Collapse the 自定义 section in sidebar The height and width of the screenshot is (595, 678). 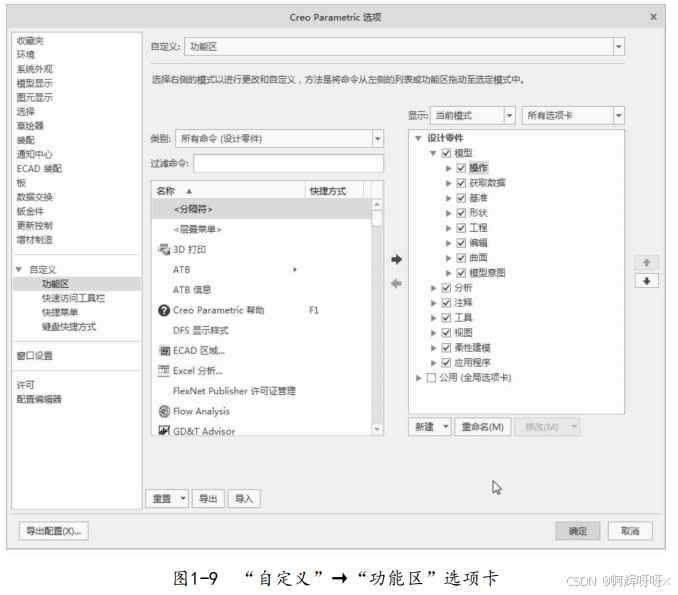coord(19,269)
